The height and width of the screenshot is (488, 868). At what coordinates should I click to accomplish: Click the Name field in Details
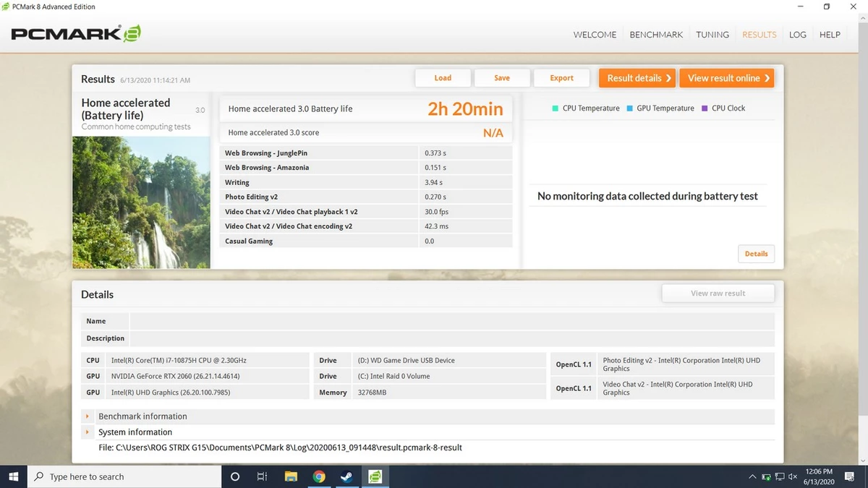(x=452, y=321)
